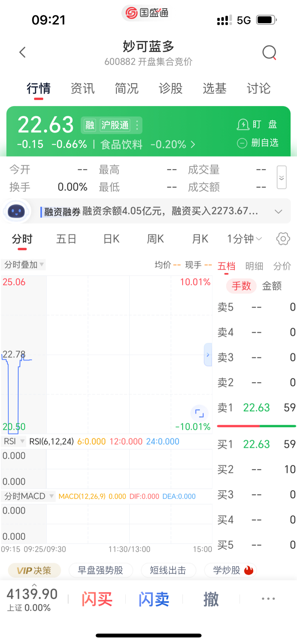Select the 行情 tab
Viewport: 297px width, 644px height.
tap(38, 89)
